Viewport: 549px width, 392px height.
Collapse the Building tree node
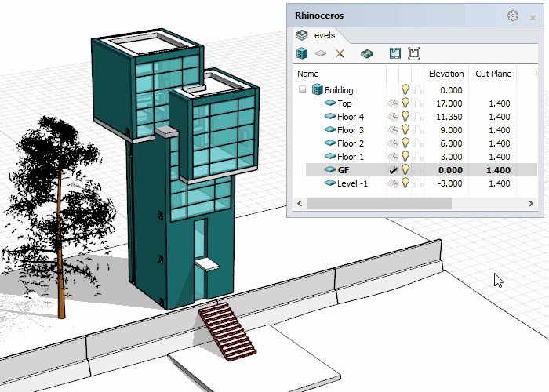[302, 90]
